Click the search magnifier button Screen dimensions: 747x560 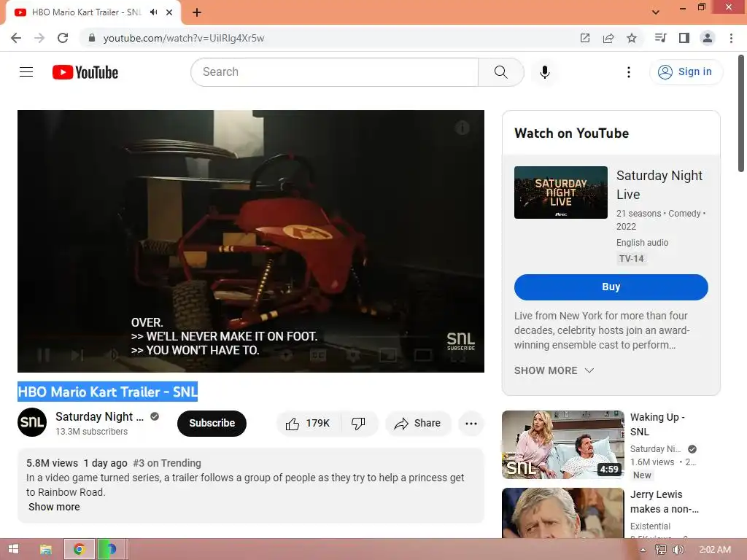tap(500, 72)
